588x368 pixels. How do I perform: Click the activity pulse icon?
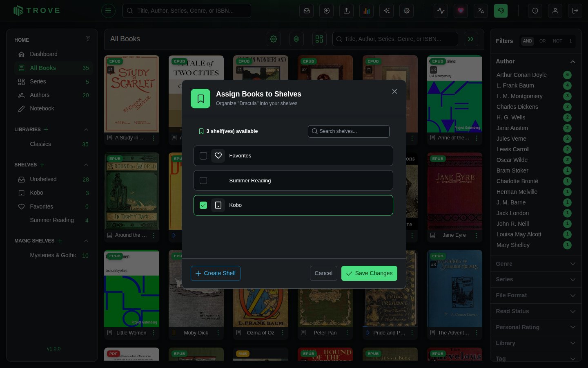441,11
